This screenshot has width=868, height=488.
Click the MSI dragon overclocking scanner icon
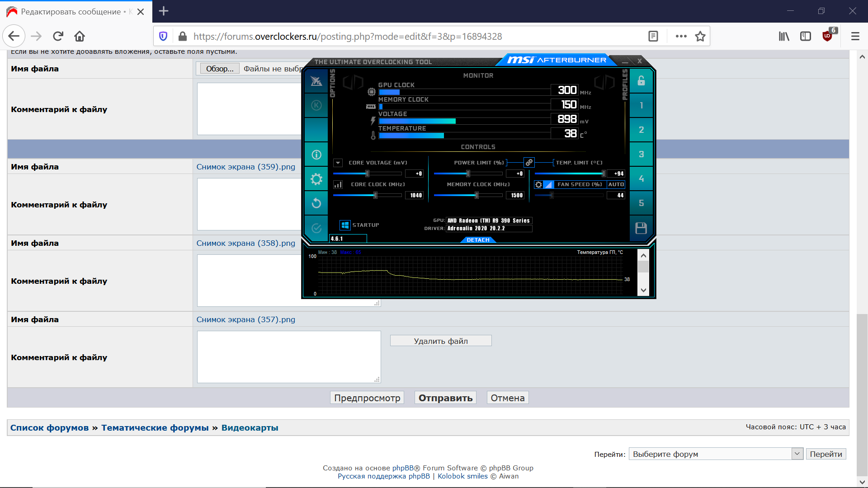point(316,81)
